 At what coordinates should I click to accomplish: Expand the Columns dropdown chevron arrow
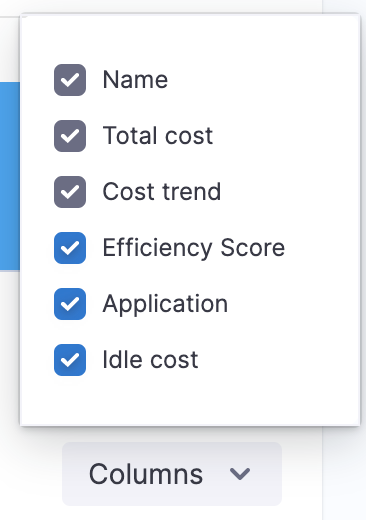click(x=240, y=474)
